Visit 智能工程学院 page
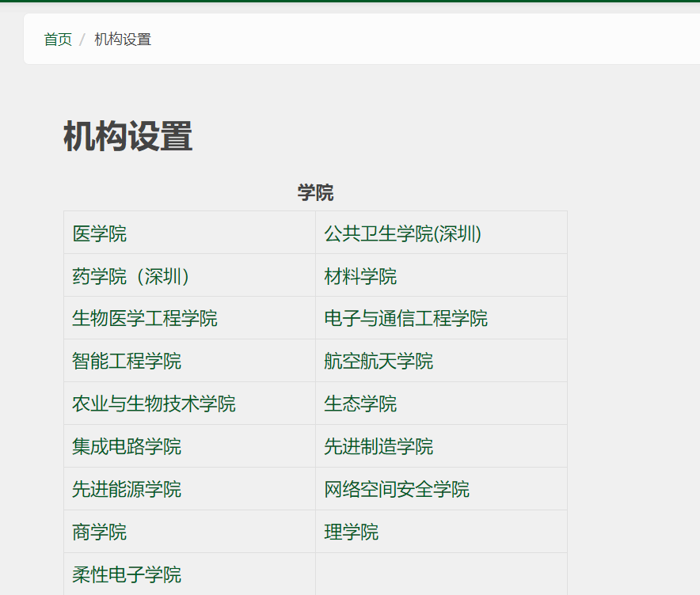Image resolution: width=700 pixels, height=595 pixels. click(127, 362)
